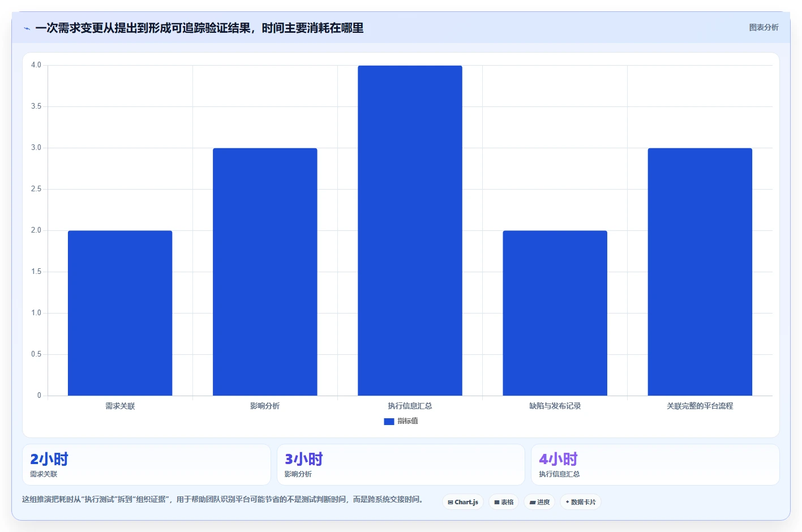Click the description sentence below the cards
This screenshot has height=532, width=802.
coord(222,499)
